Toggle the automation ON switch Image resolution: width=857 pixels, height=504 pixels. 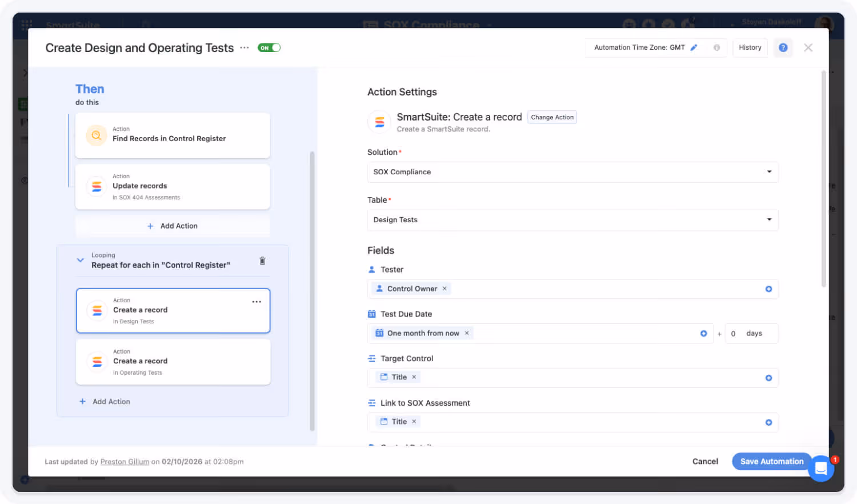[269, 48]
